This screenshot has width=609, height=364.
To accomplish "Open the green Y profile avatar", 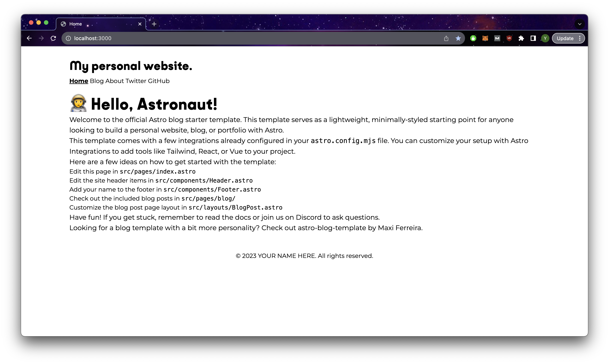I will point(545,38).
